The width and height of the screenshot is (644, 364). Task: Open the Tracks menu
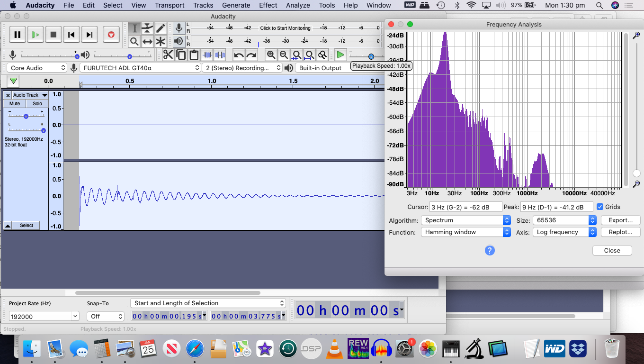coord(203,5)
